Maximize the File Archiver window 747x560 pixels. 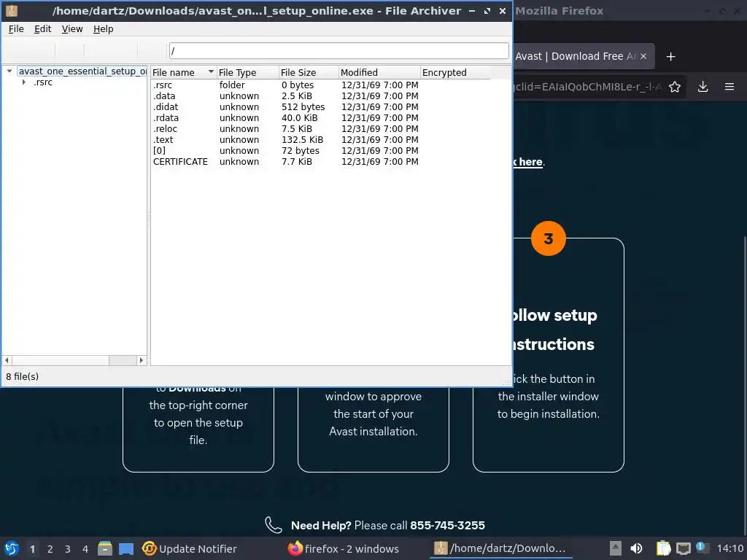[487, 11]
